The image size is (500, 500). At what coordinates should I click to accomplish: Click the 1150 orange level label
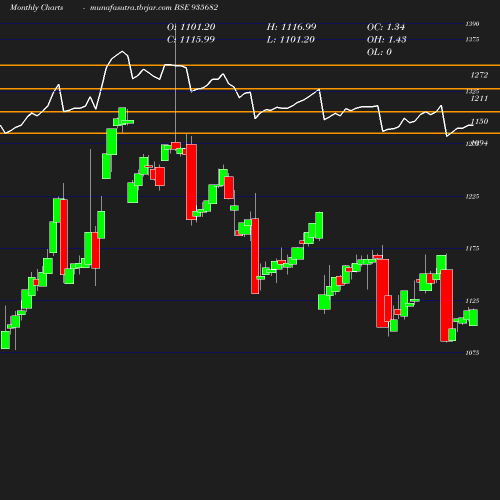(479, 121)
